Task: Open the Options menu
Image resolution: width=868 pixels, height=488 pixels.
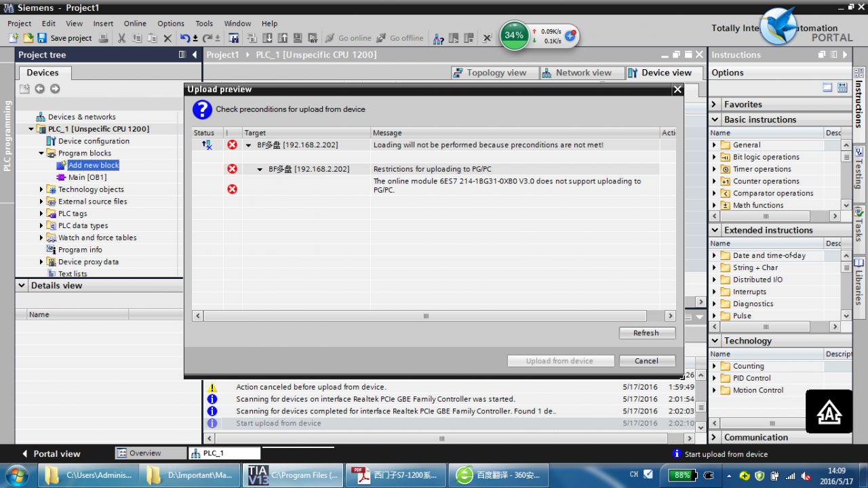Action: tap(171, 23)
